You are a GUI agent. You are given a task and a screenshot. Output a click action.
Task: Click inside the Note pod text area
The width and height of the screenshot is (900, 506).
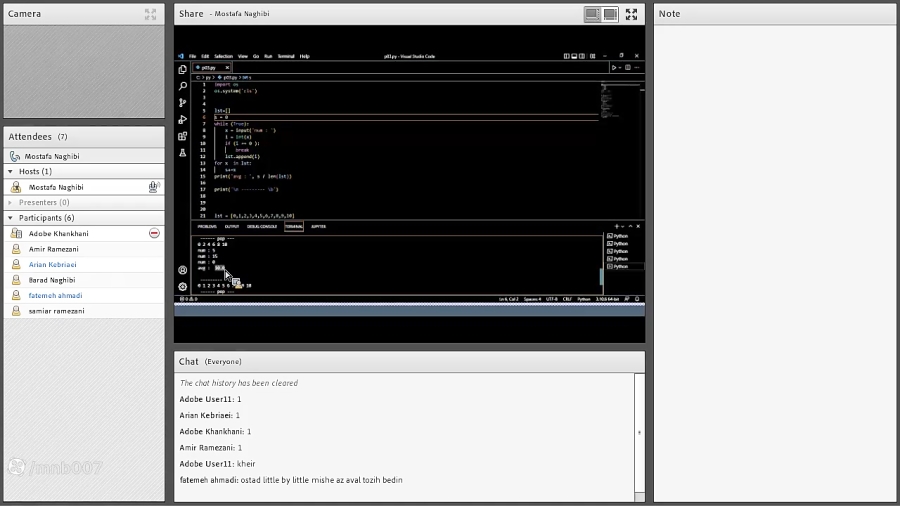775,260
